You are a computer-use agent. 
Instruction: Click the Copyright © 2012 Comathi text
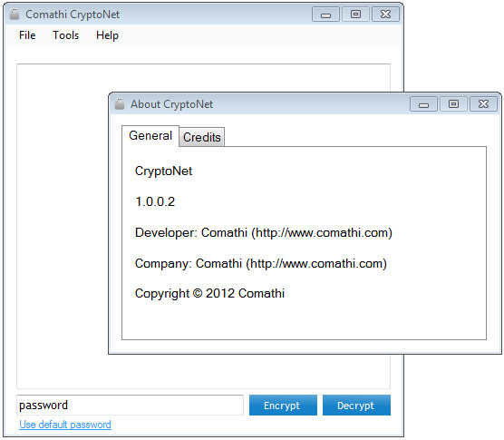point(210,294)
